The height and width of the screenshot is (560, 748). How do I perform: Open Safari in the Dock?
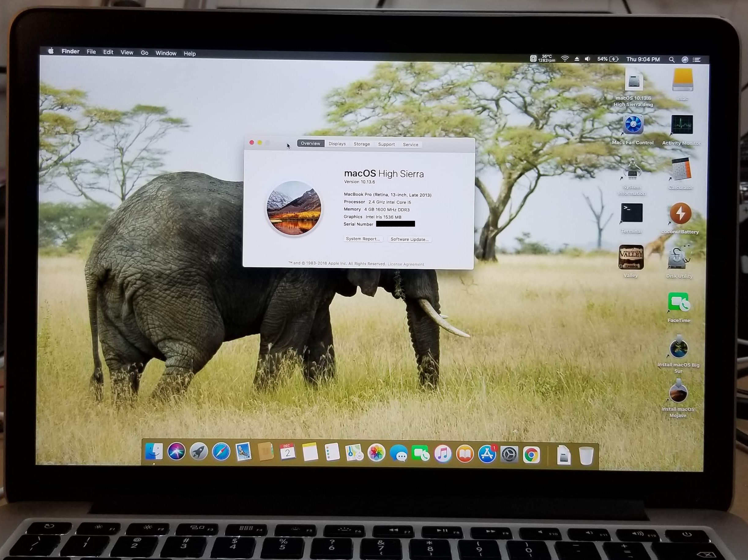pos(221,452)
